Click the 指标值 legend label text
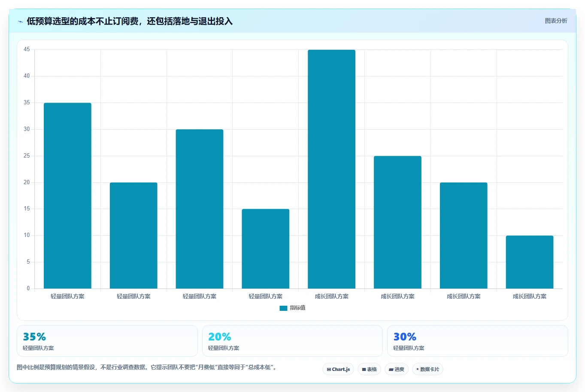The height and width of the screenshot is (392, 585). point(297,308)
